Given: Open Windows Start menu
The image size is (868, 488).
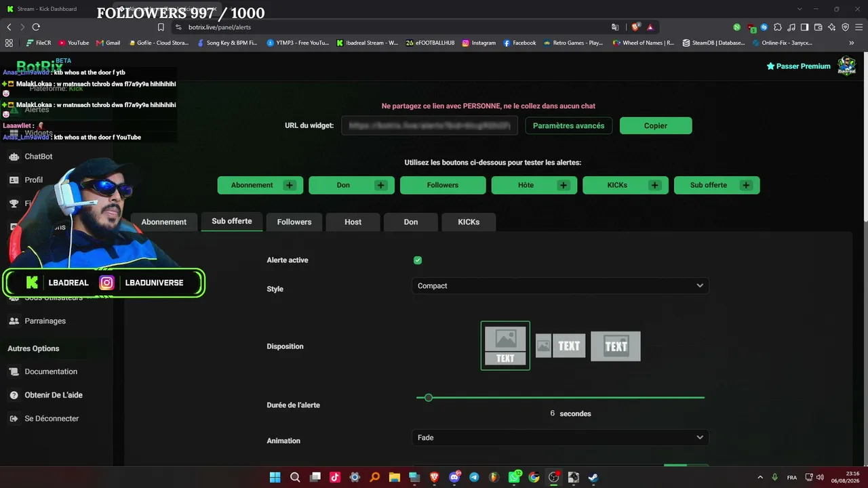Looking at the screenshot, I should tap(275, 477).
